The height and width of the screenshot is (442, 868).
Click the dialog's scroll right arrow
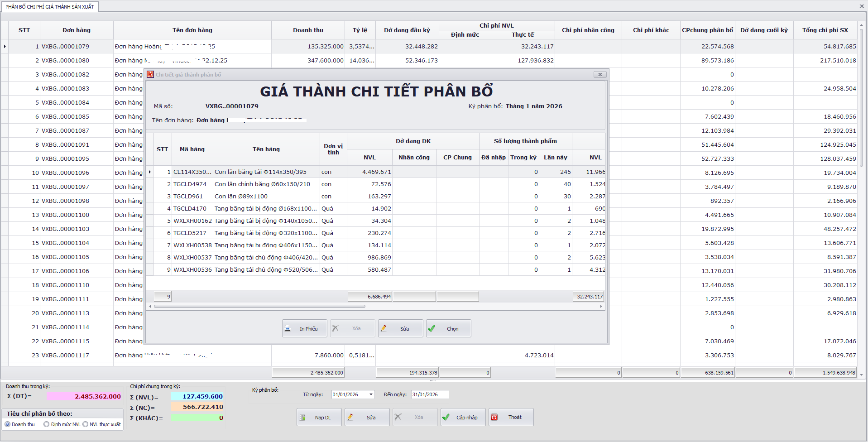pos(601,307)
